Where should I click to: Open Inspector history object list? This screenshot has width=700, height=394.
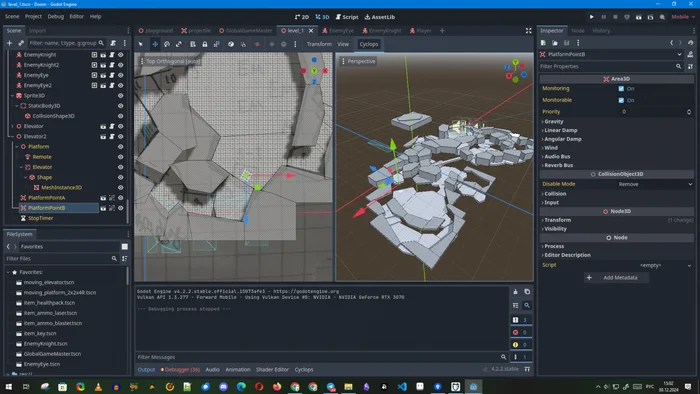tap(691, 43)
